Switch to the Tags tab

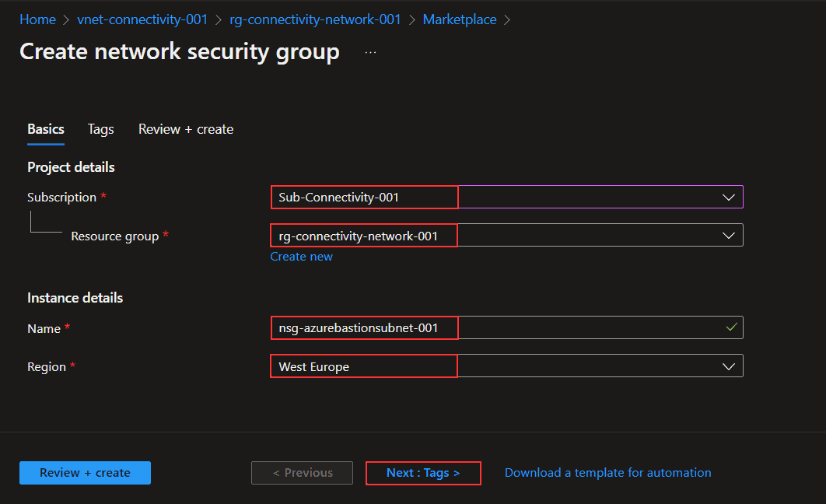pos(100,129)
